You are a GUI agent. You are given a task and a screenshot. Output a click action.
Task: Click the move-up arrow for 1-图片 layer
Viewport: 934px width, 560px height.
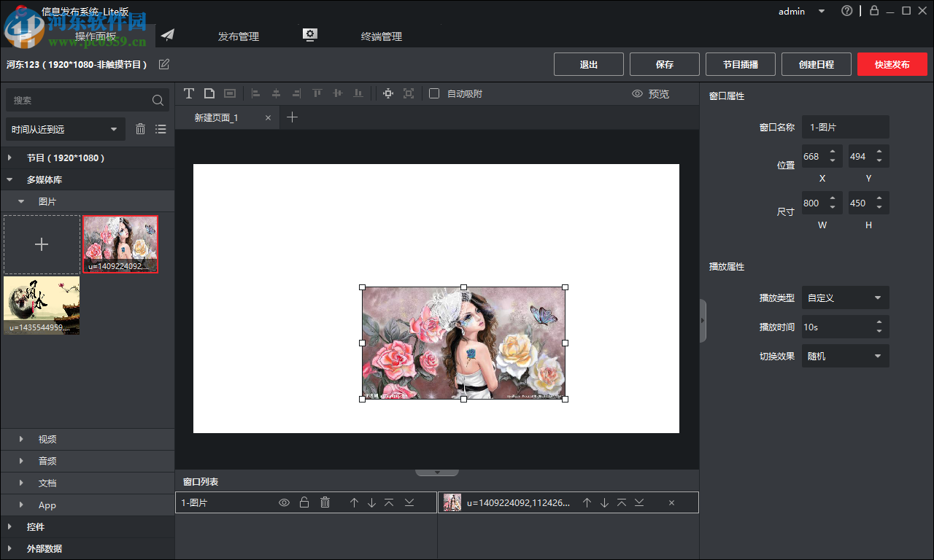click(x=355, y=502)
